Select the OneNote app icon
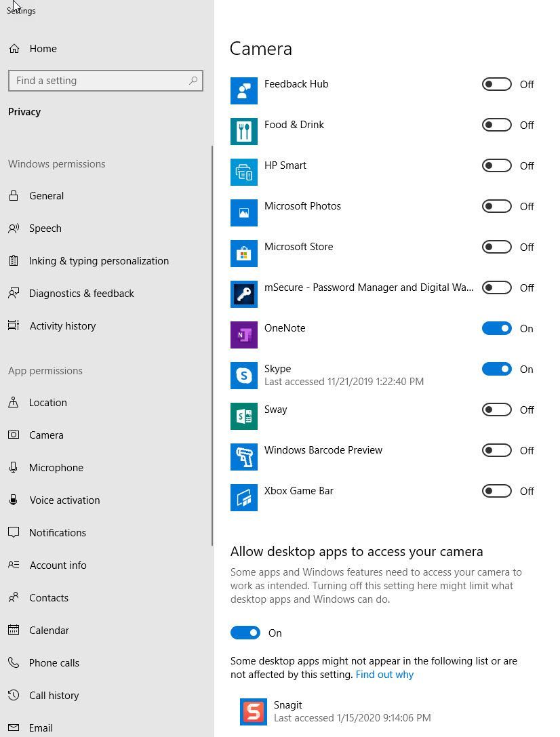The image size is (560, 737). click(x=244, y=334)
